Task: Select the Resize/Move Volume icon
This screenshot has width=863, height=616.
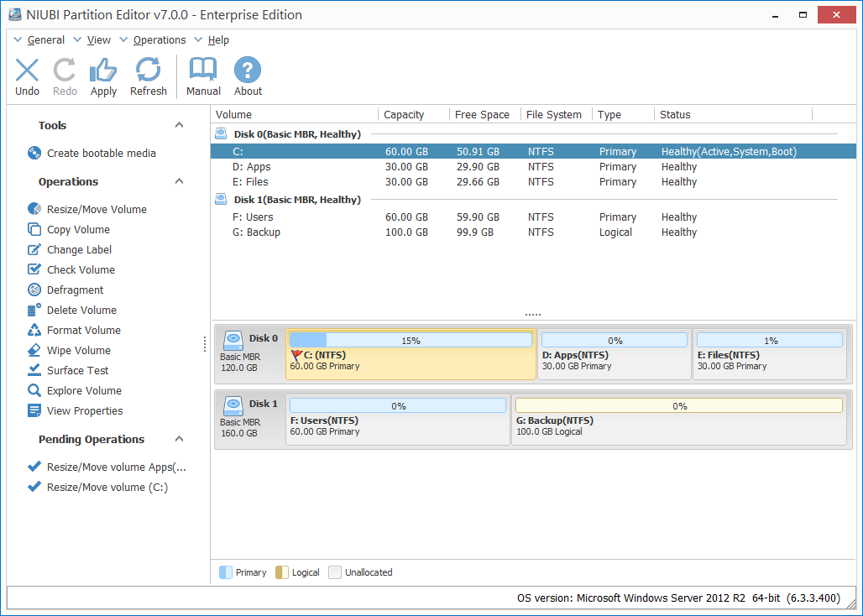Action: [x=34, y=209]
